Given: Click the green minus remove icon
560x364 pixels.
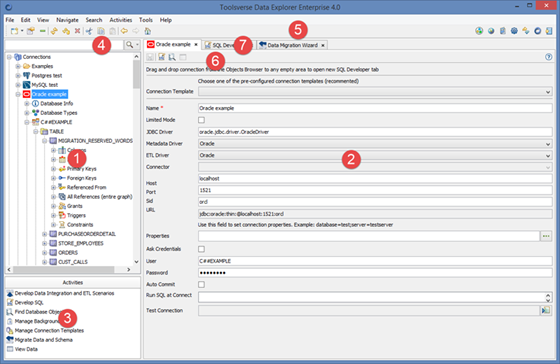Looking at the screenshot, I should click(x=42, y=31).
